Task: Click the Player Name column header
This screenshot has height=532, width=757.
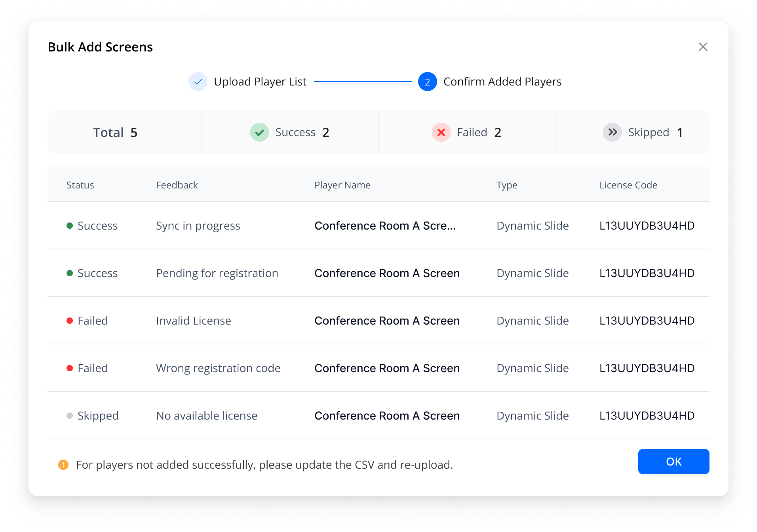Action: pos(342,185)
